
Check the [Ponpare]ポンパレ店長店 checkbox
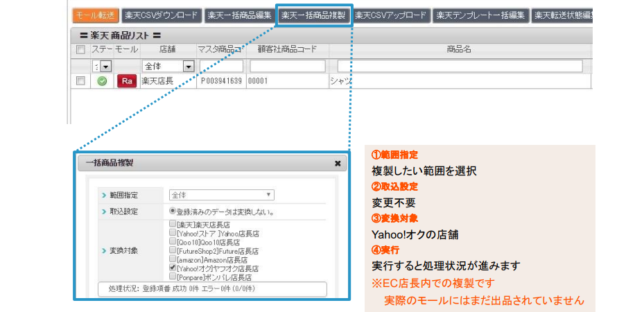[x=173, y=276]
